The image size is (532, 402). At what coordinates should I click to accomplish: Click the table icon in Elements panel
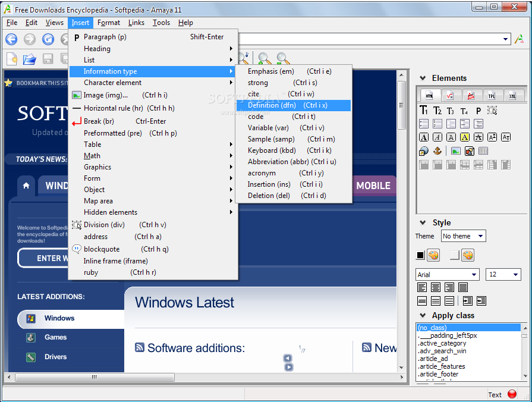pyautogui.click(x=483, y=151)
